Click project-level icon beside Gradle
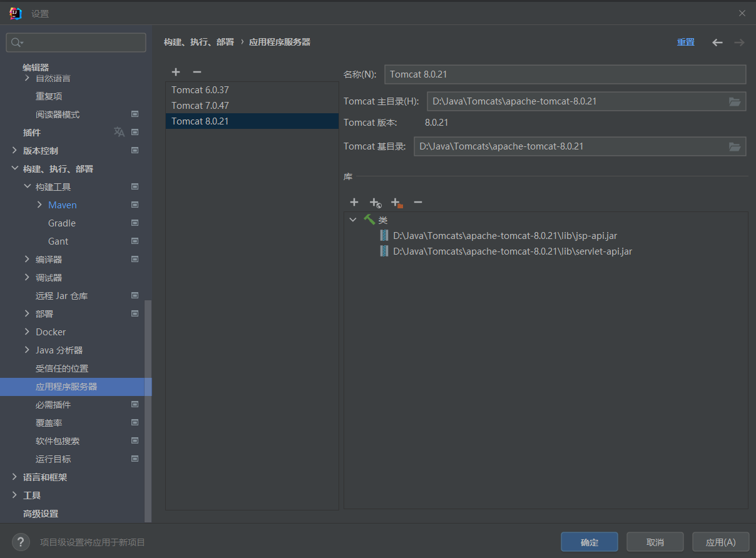Image resolution: width=756 pixels, height=558 pixels. [x=135, y=223]
